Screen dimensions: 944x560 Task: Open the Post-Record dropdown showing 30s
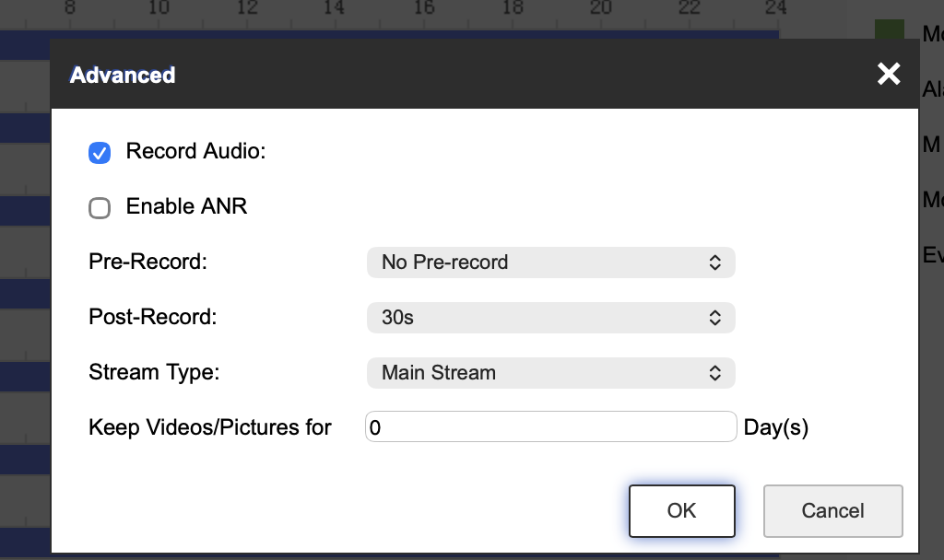pyautogui.click(x=550, y=318)
